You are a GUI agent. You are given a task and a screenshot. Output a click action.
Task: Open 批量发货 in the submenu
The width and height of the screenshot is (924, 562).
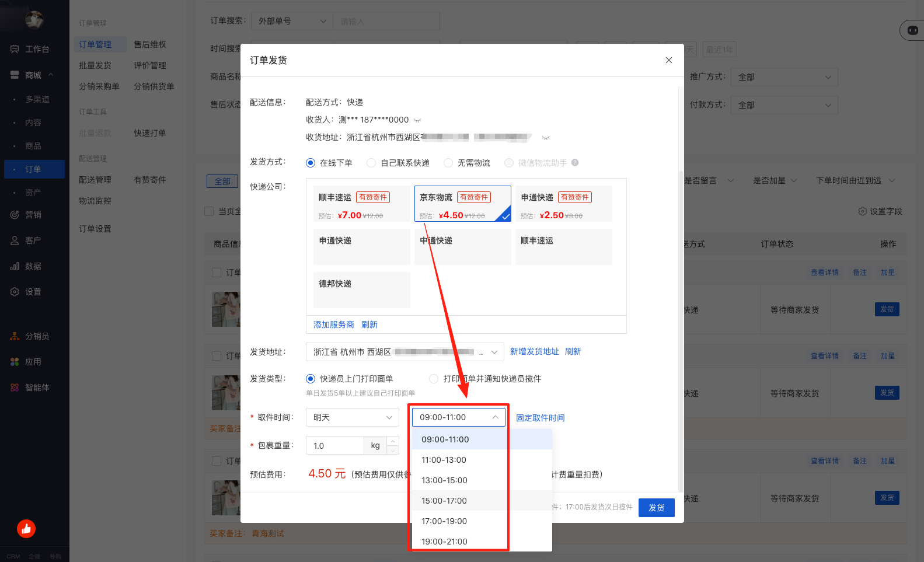point(95,65)
